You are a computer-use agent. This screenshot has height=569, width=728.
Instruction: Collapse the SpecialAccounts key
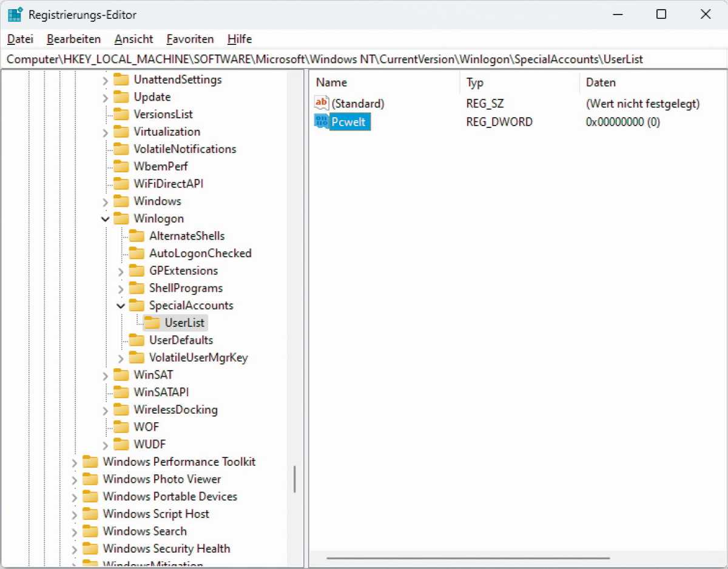coord(121,306)
